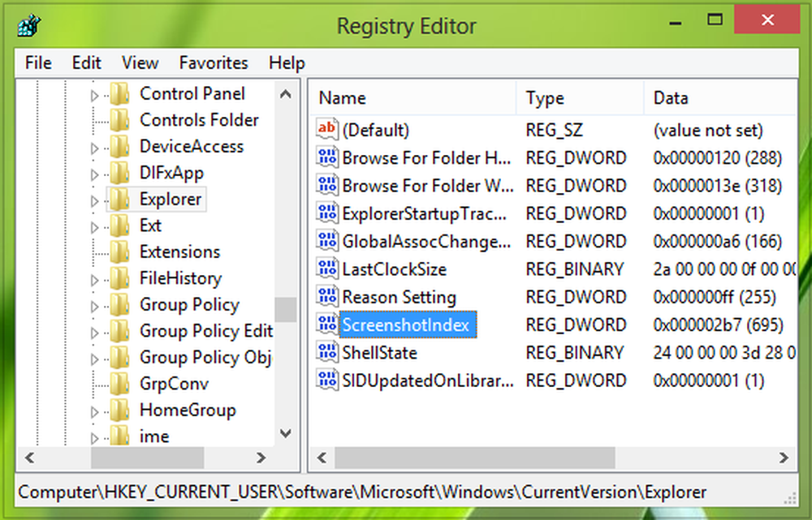812x520 pixels.
Task: Sort values by Type column header
Action: (x=580, y=98)
